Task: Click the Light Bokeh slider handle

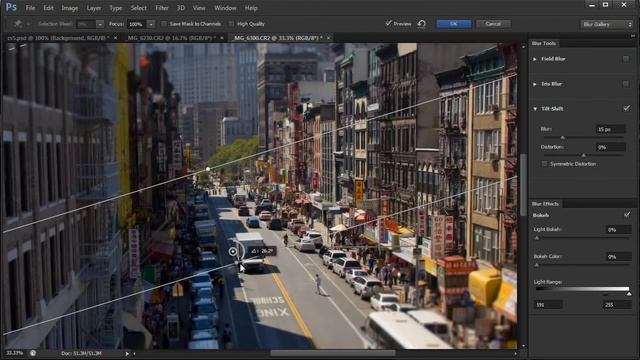Action: click(x=537, y=238)
